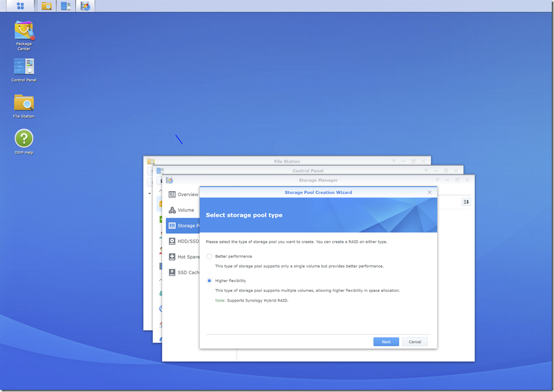Viewport: 554px width, 392px height.
Task: Choose the Better performance option
Action: (209, 256)
